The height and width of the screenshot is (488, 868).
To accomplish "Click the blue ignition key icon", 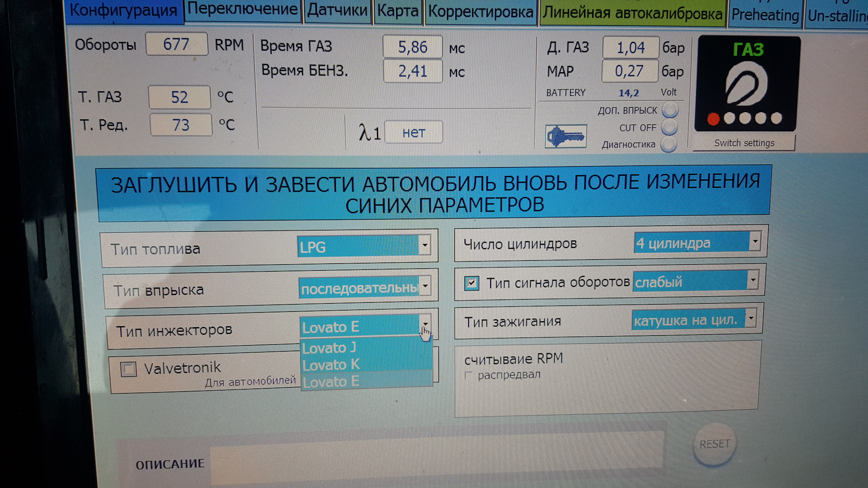I will pyautogui.click(x=566, y=136).
